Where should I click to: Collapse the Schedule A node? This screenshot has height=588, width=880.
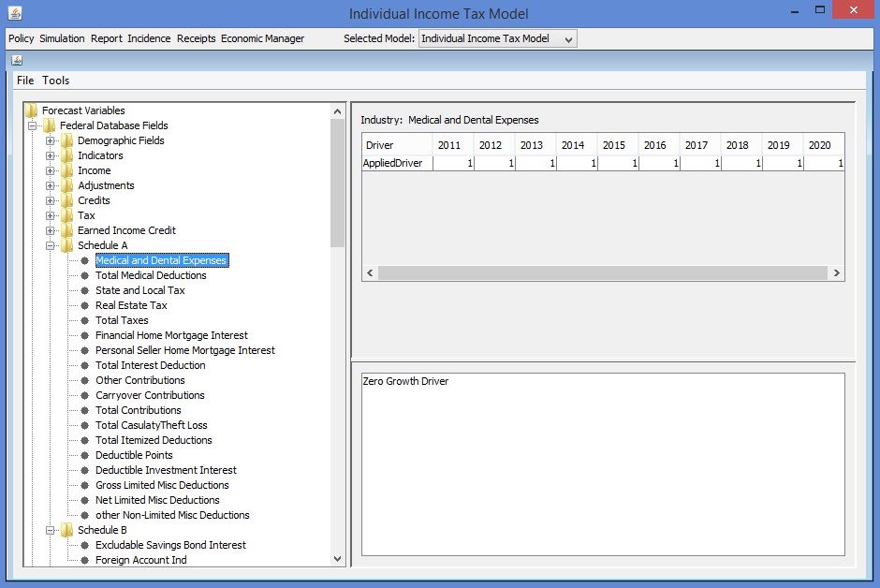tap(50, 245)
